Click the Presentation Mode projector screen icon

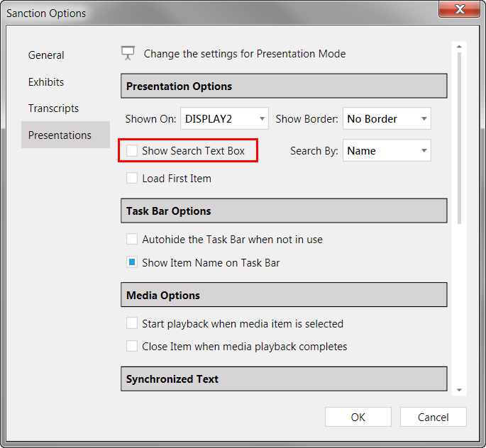pos(128,53)
